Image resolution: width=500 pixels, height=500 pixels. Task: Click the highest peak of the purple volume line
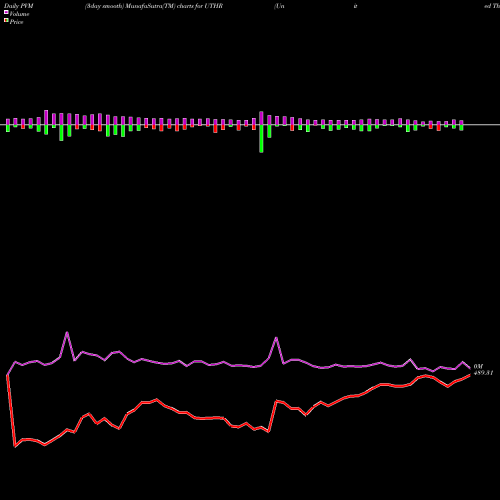[x=67, y=333]
